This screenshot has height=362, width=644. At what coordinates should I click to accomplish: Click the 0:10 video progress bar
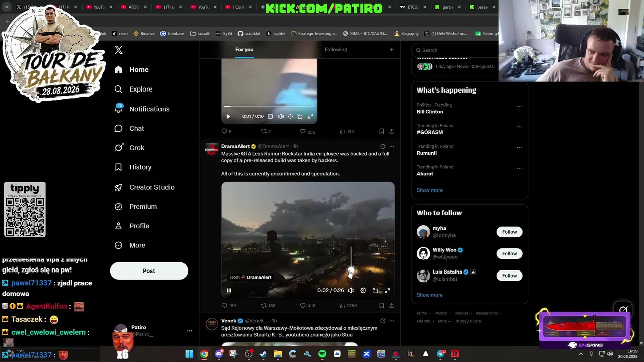tap(269, 106)
